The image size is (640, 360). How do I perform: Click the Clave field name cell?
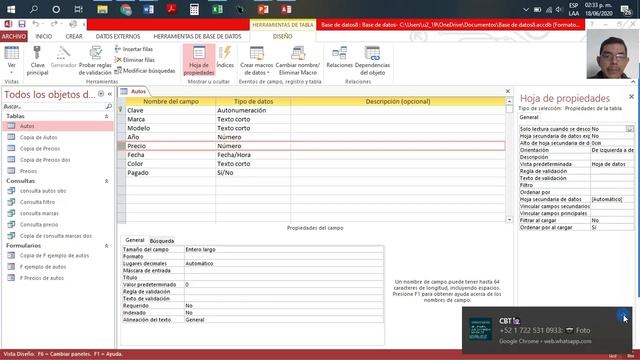(x=171, y=110)
